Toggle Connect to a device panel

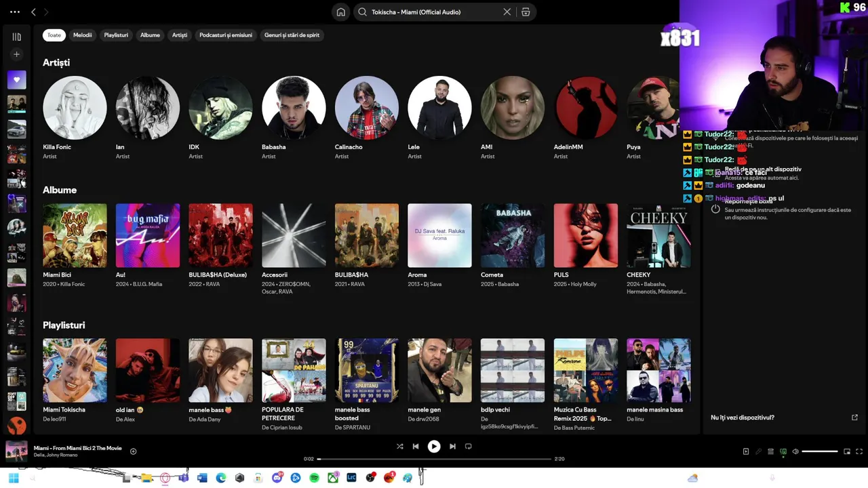click(783, 451)
